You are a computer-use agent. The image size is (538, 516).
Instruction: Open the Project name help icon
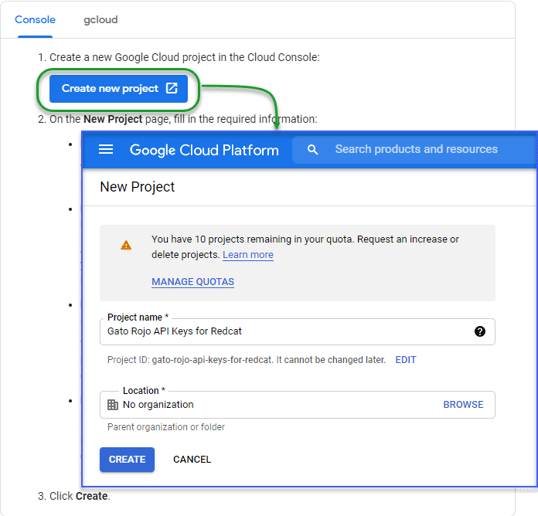[x=480, y=331]
